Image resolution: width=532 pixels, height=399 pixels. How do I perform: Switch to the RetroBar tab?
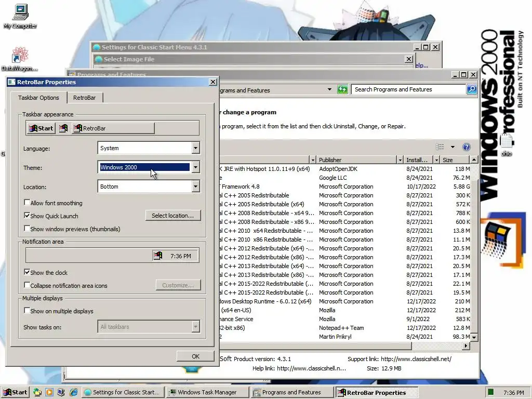coord(85,98)
